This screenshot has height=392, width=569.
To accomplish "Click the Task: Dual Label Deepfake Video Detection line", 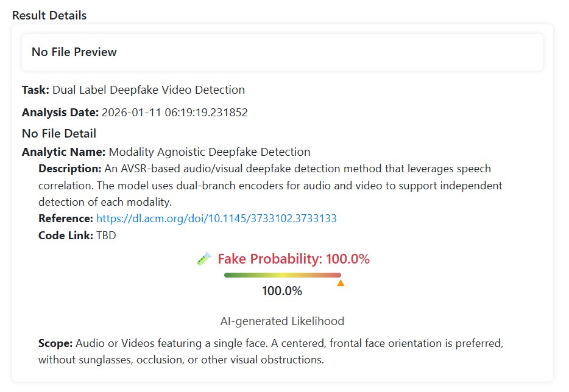I will click(133, 90).
